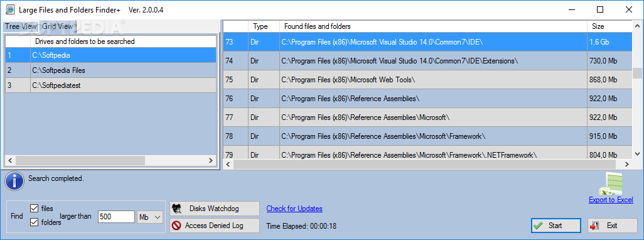Select the IDE\Extensions\ result path
The height and width of the screenshot is (240, 644).
click(x=433, y=61)
